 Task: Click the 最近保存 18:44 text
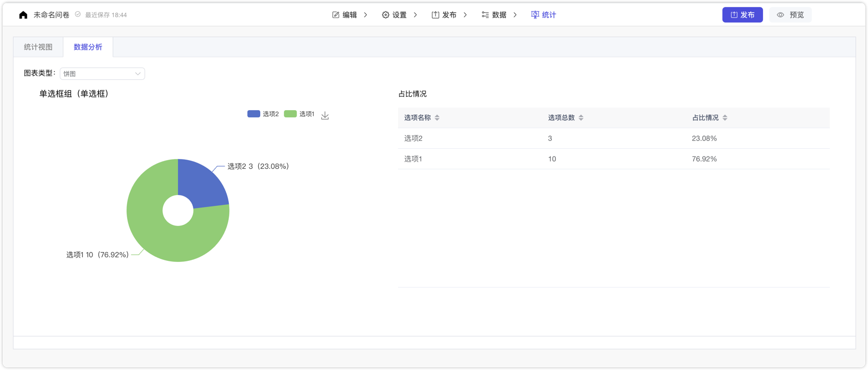(x=106, y=15)
